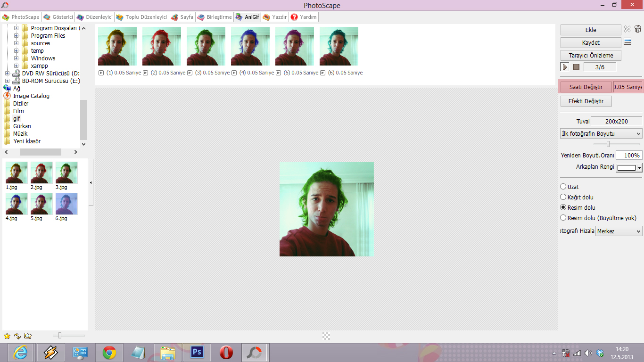Expand the sources folder node
Viewport: 644px width, 362px height.
[16, 43]
